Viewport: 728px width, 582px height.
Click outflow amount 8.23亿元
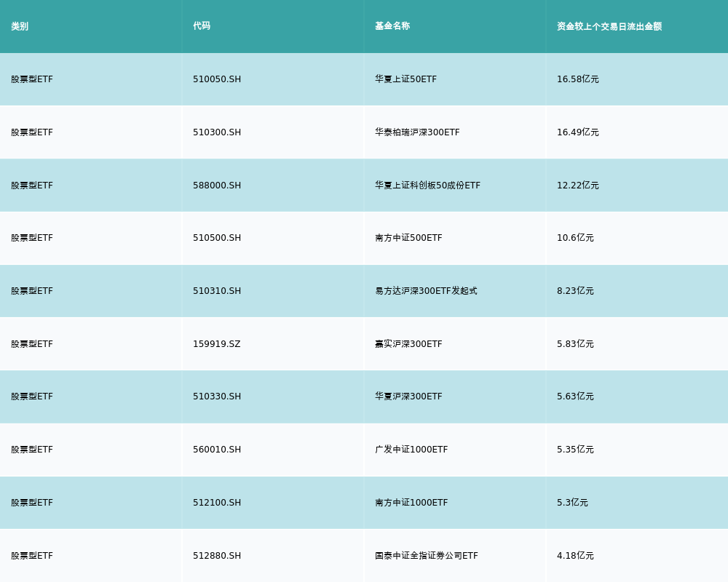coord(575,291)
